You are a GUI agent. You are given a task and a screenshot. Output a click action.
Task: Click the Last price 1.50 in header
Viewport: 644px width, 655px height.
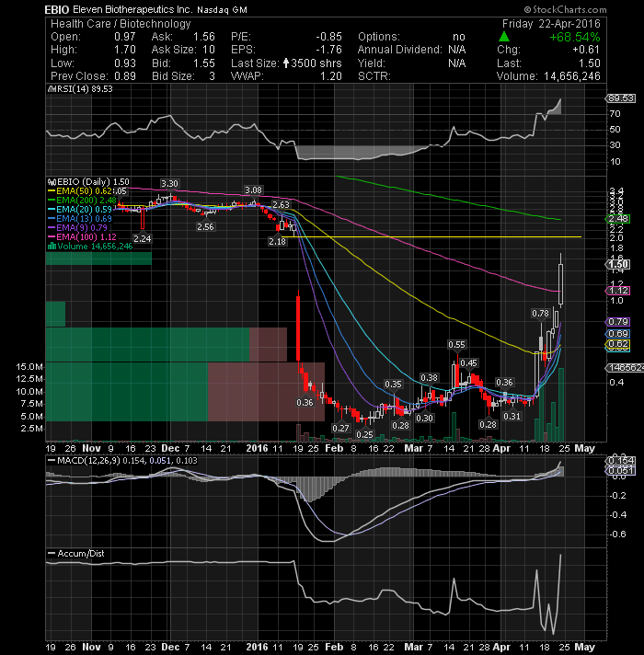click(x=590, y=63)
